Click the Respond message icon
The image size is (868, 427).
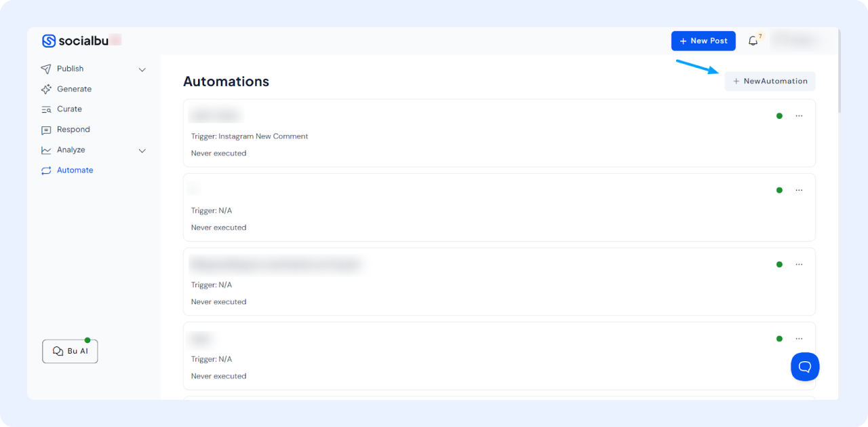coord(46,130)
